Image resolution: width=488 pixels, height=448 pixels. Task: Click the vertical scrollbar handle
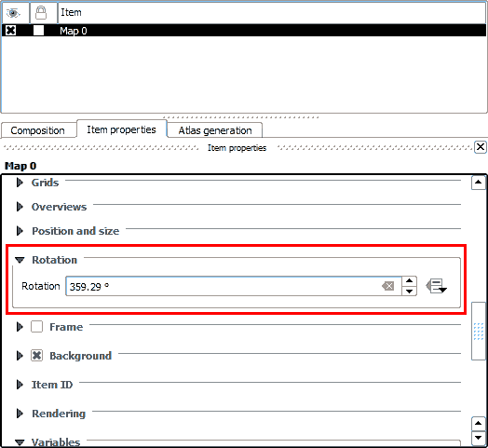[x=479, y=331]
